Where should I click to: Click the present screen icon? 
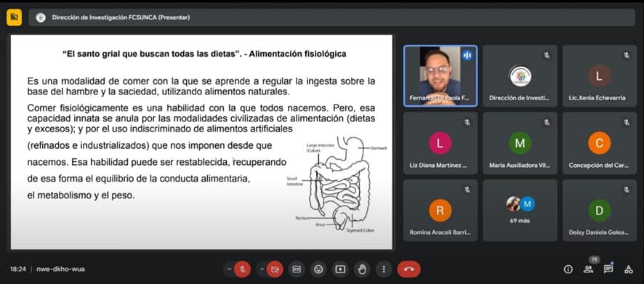340,269
